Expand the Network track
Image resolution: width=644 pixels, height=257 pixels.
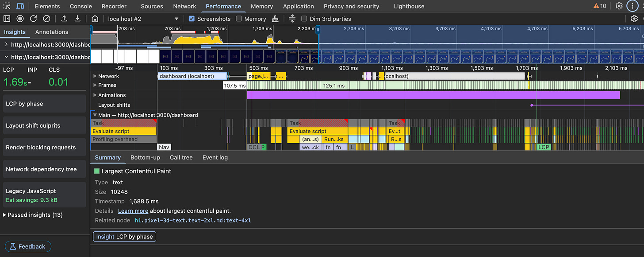point(95,76)
